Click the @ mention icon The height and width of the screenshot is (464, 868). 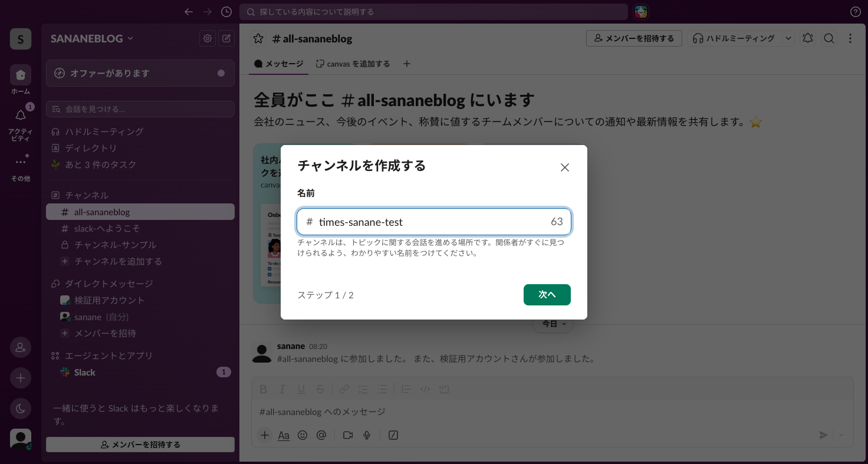coord(321,435)
